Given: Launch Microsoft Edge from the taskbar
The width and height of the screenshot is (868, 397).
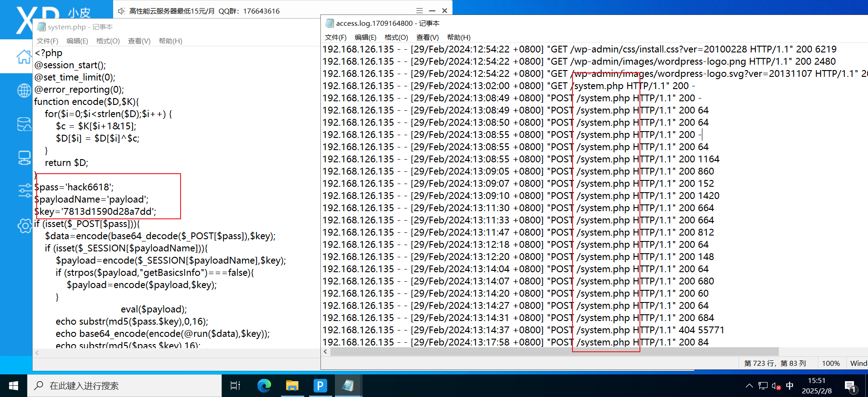Looking at the screenshot, I should tap(264, 386).
